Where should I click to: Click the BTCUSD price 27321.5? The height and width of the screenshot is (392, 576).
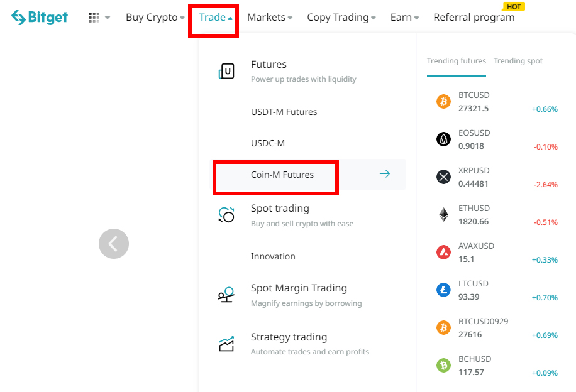tap(473, 109)
